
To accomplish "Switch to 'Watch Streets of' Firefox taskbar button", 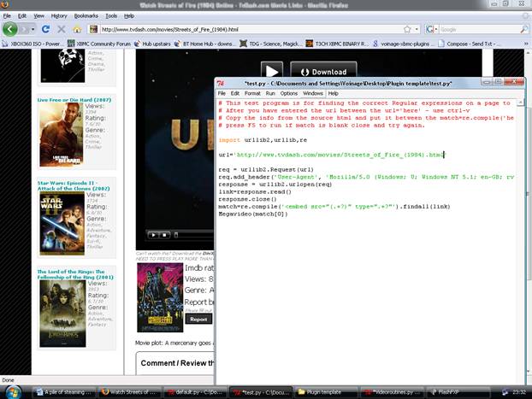I will tap(130, 392).
